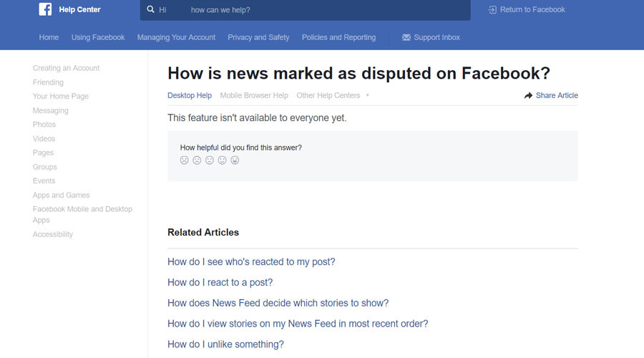Open Messaging in sidebar

[51, 110]
